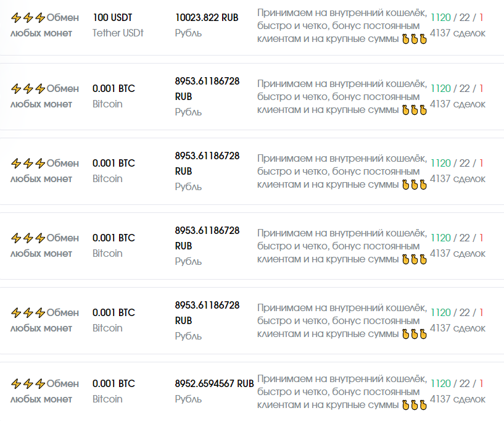This screenshot has height=421, width=504.
Task: Open seller name in the 8952.6594567 RUB offer
Action: [x=45, y=391]
